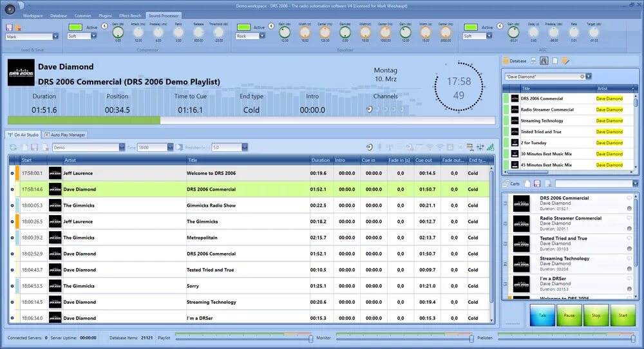Open the AGC Soft preset dropdown
Image resolution: width=644 pixels, height=349 pixels.
(x=489, y=36)
